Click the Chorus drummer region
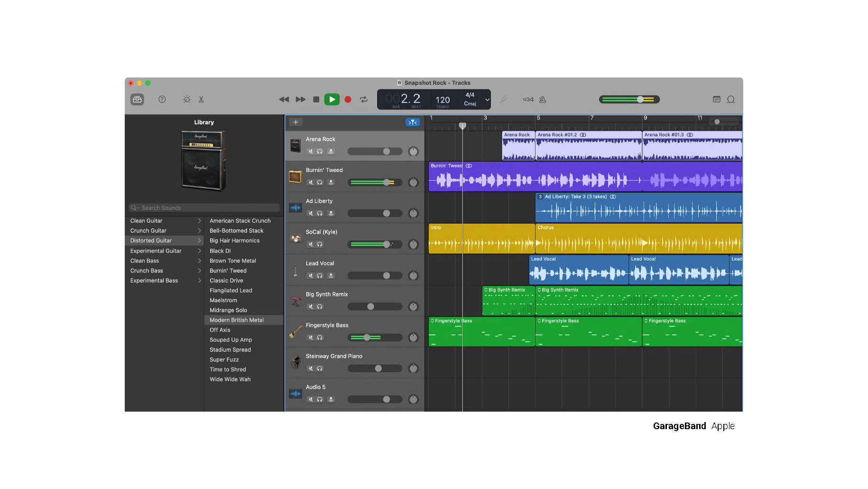The width and height of the screenshot is (868, 489). (638, 240)
